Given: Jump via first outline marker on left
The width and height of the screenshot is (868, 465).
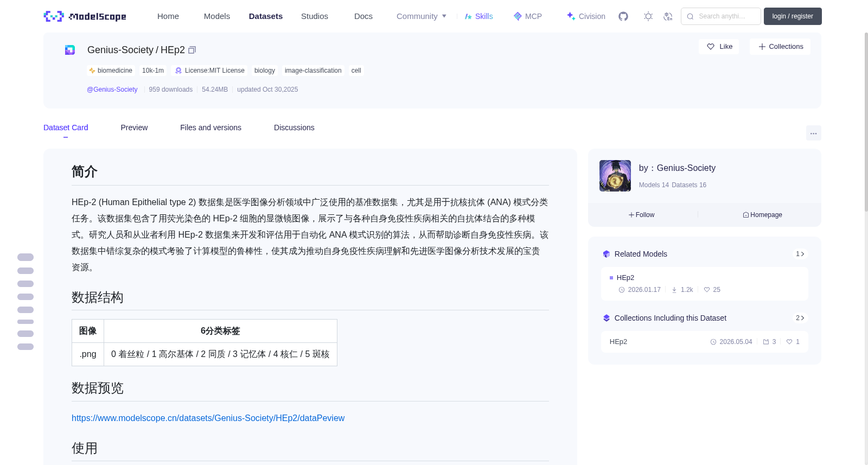Looking at the screenshot, I should [25, 257].
